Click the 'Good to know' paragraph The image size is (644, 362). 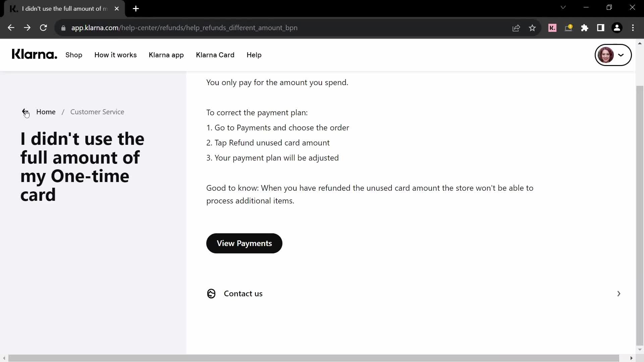click(x=370, y=194)
